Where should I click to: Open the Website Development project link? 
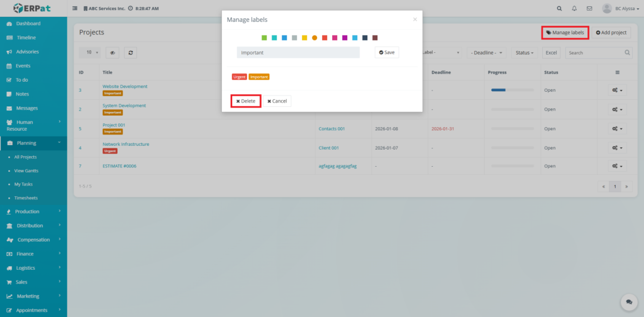click(x=125, y=86)
